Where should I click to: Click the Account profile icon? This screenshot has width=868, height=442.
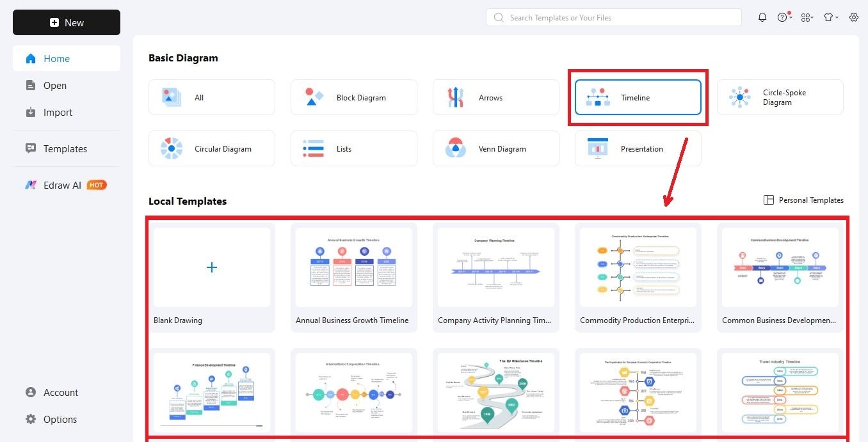(31, 392)
